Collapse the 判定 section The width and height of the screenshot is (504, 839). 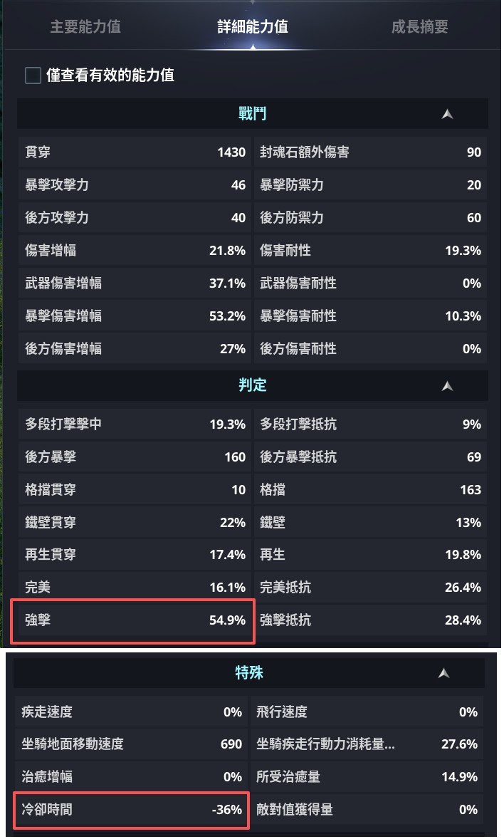click(x=447, y=385)
